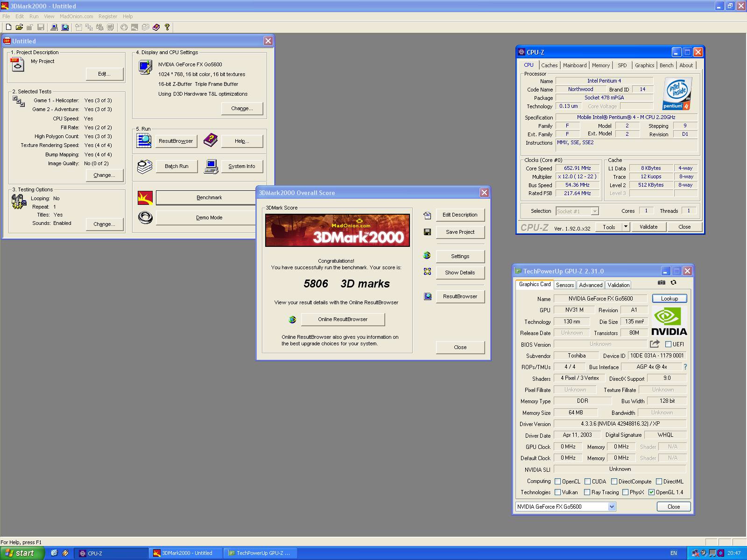
Task: Click the help book icon beside Help
Action: pyautogui.click(x=211, y=140)
